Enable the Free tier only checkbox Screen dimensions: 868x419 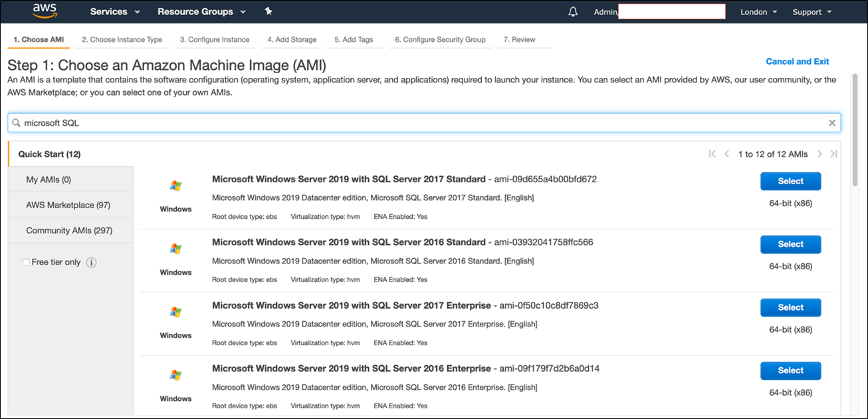tap(25, 262)
